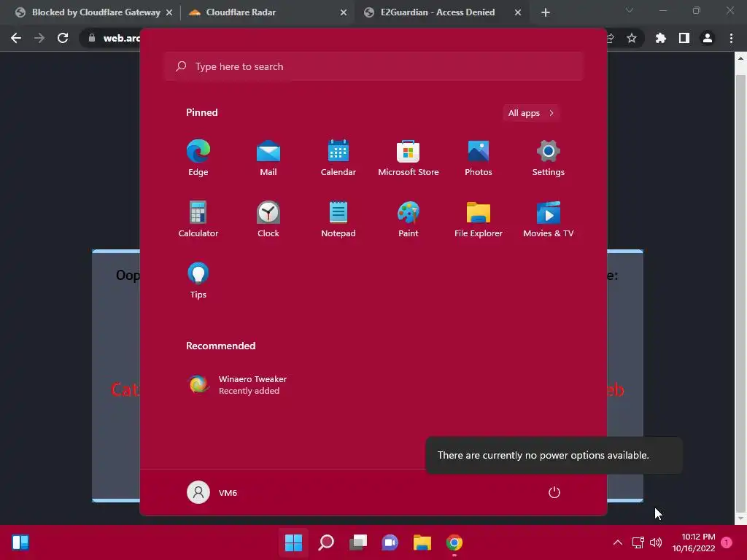Open the Mail app
The width and height of the screenshot is (747, 560).
click(x=268, y=158)
